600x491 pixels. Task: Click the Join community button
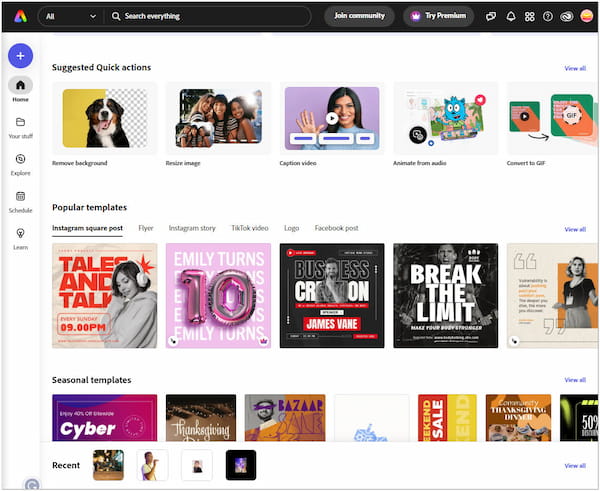click(359, 17)
